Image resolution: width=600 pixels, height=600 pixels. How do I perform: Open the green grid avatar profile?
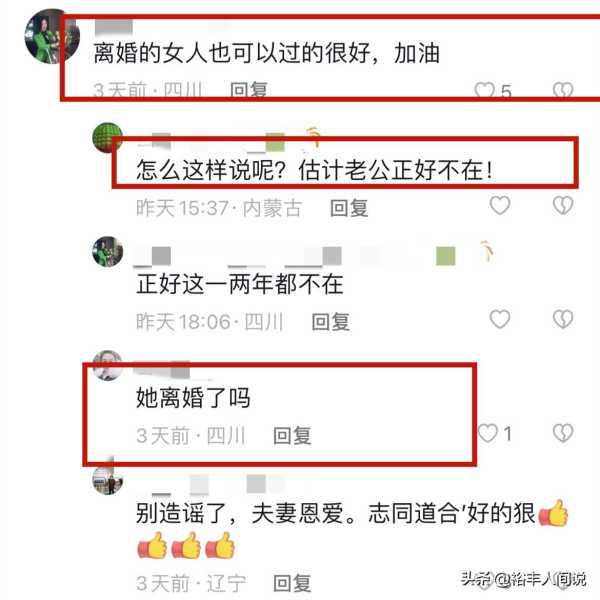pos(108,137)
